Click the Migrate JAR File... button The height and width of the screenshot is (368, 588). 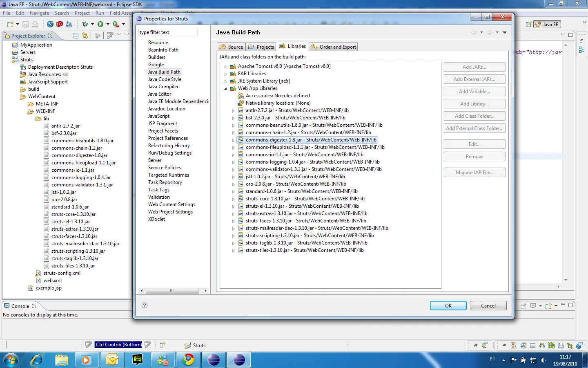[474, 173]
